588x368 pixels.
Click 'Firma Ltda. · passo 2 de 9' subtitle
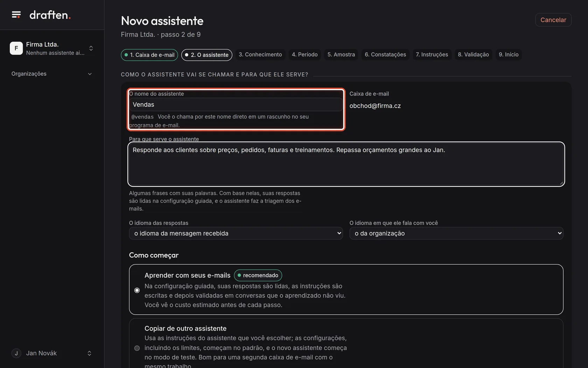(x=161, y=34)
